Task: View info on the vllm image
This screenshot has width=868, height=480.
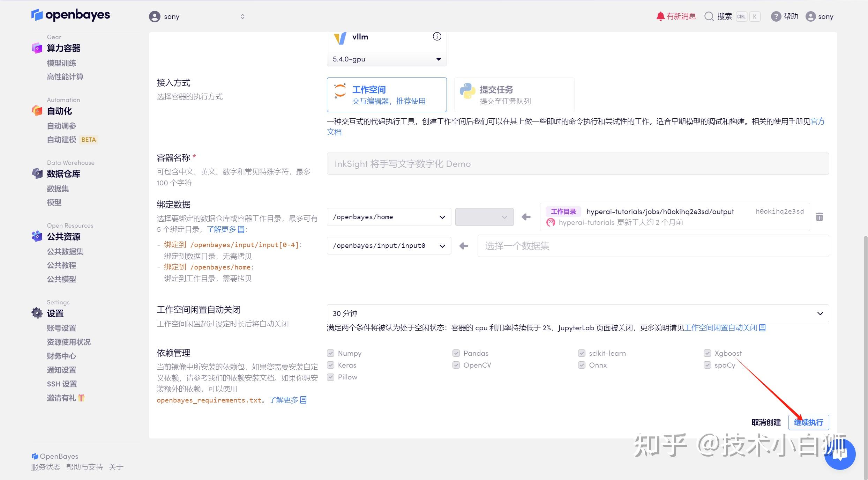Action: tap(436, 36)
